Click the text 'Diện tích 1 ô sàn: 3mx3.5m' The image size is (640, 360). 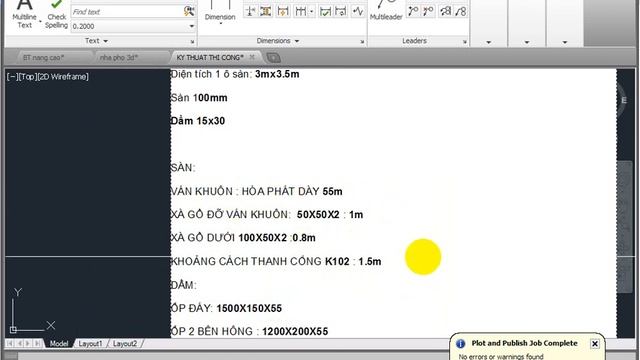[x=235, y=74]
